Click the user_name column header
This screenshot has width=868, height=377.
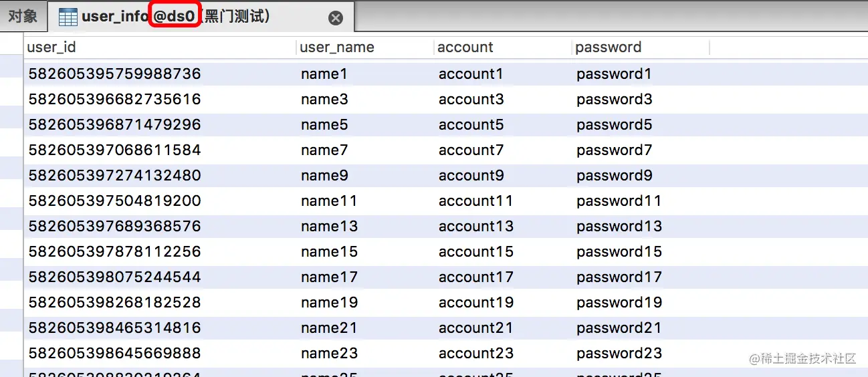[336, 47]
